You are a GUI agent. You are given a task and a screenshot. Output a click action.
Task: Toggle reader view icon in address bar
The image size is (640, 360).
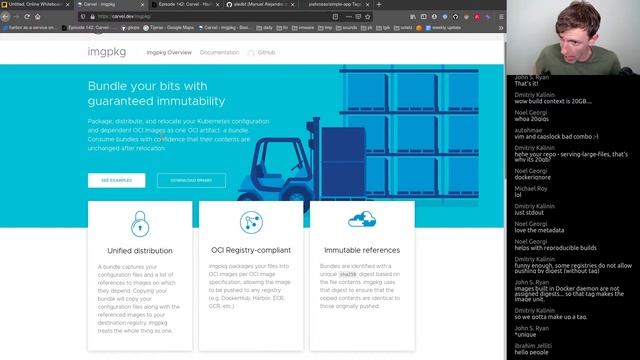335,17
